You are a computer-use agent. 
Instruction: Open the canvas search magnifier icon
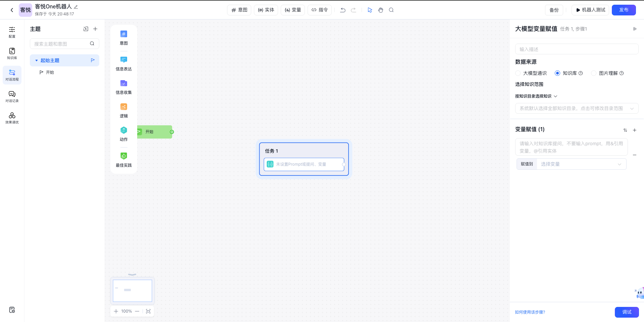click(391, 10)
